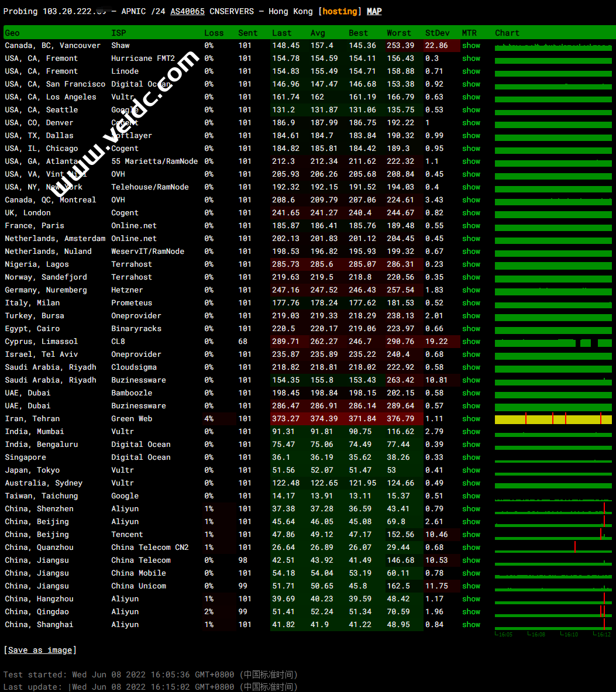Click the Geo column header
This screenshot has height=692, width=616.
pyautogui.click(x=12, y=33)
